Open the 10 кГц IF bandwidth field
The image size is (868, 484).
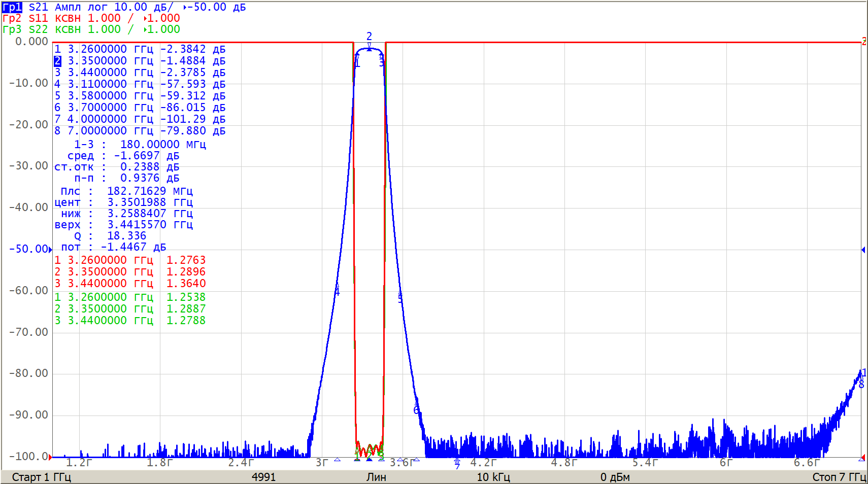[493, 477]
